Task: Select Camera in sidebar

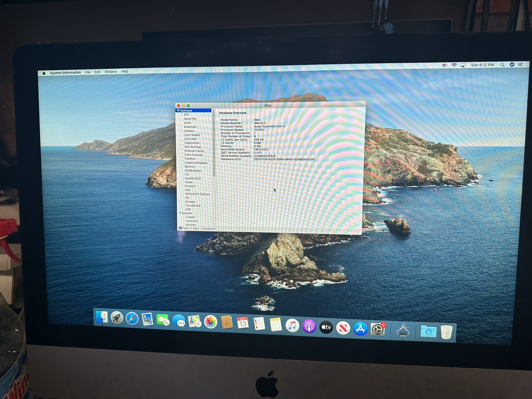Action: coord(189,131)
